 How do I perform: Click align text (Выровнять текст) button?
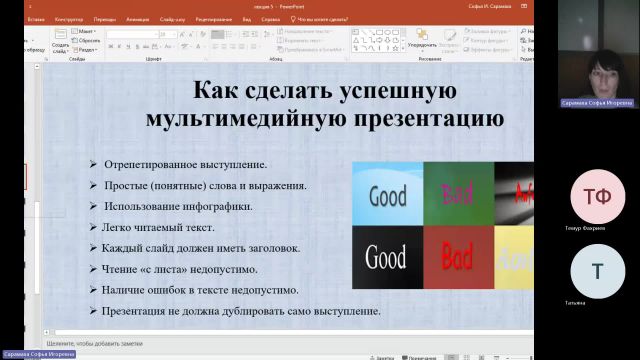(x=300, y=40)
